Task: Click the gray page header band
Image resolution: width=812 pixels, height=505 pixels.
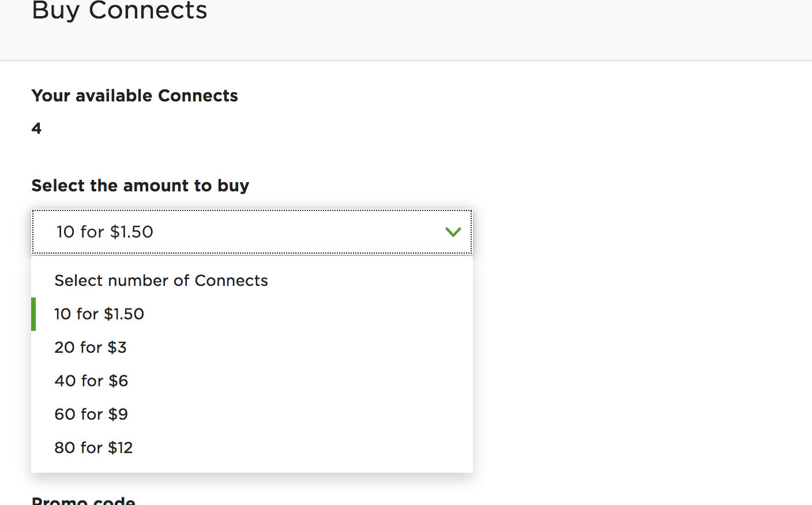Action: [x=461, y=29]
